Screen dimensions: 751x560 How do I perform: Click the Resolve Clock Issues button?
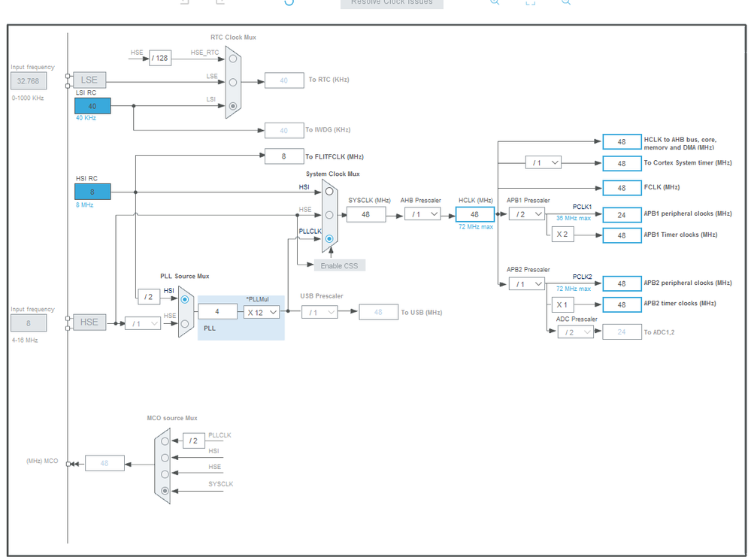[392, 3]
